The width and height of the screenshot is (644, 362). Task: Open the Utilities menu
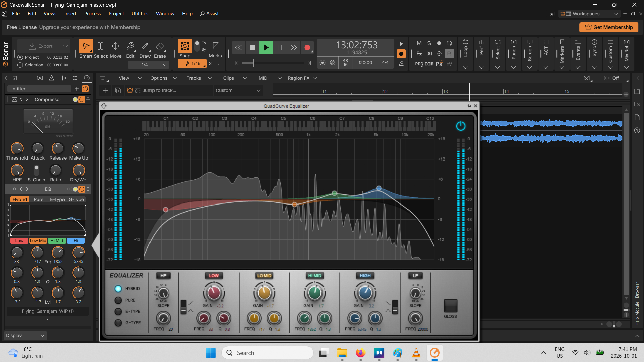tap(140, 14)
